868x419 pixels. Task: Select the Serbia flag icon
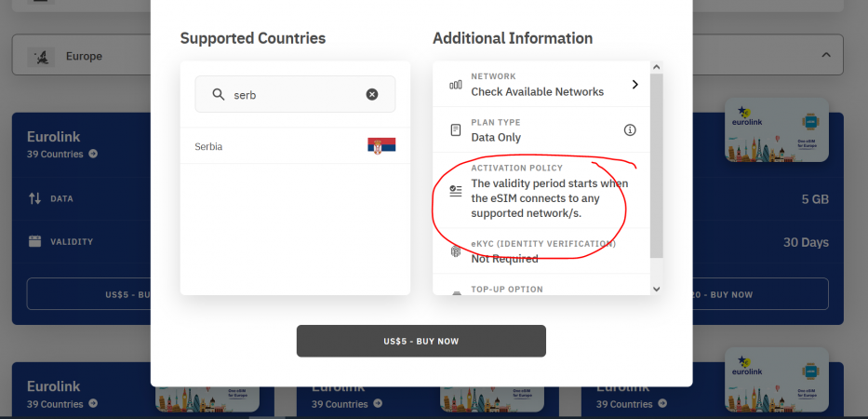[x=381, y=146]
